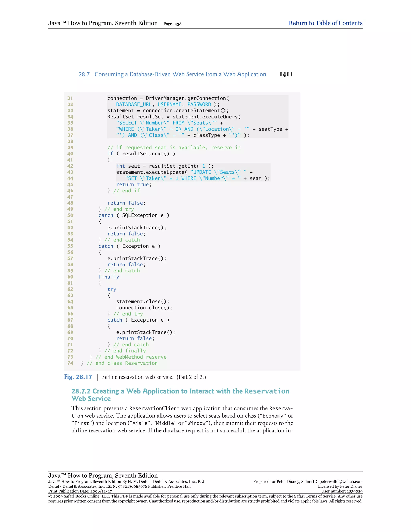Click code line number 31

[70, 98]
